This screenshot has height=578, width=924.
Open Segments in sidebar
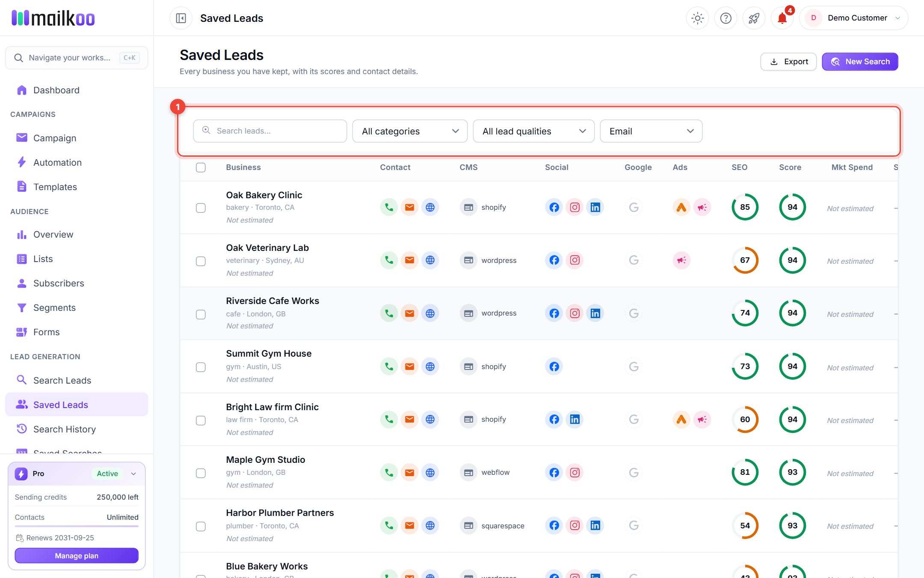click(77, 307)
